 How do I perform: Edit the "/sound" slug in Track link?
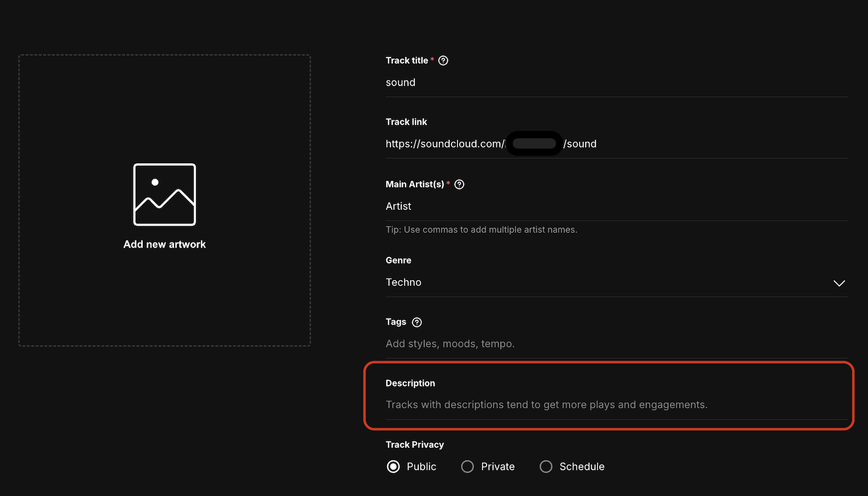coord(580,144)
